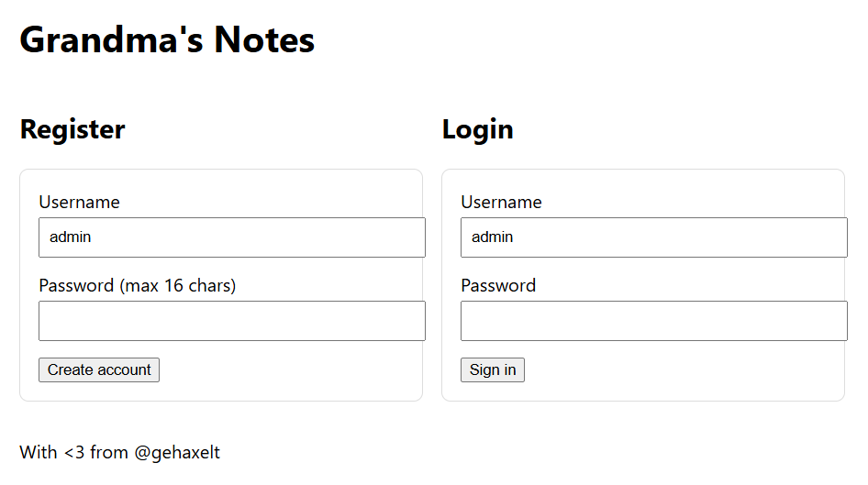Click the "<3" heart text in footer
Screen dimensions: 868x485
point(74,452)
